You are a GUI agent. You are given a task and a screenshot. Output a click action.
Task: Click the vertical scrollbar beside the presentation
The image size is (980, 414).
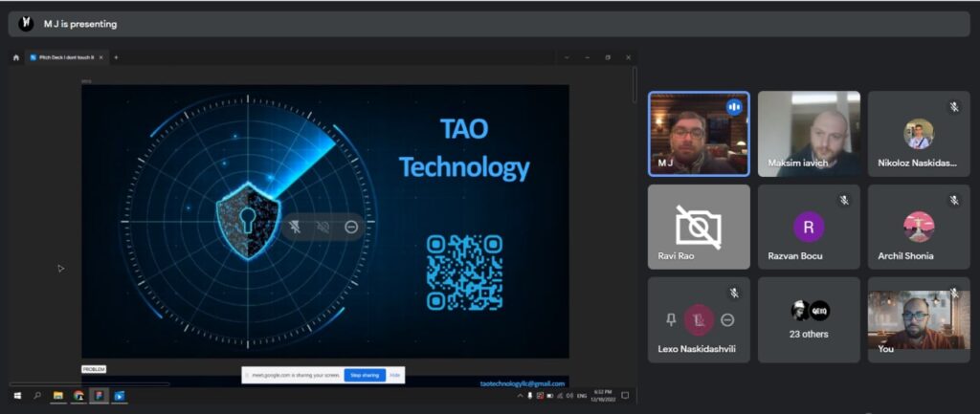click(633, 86)
